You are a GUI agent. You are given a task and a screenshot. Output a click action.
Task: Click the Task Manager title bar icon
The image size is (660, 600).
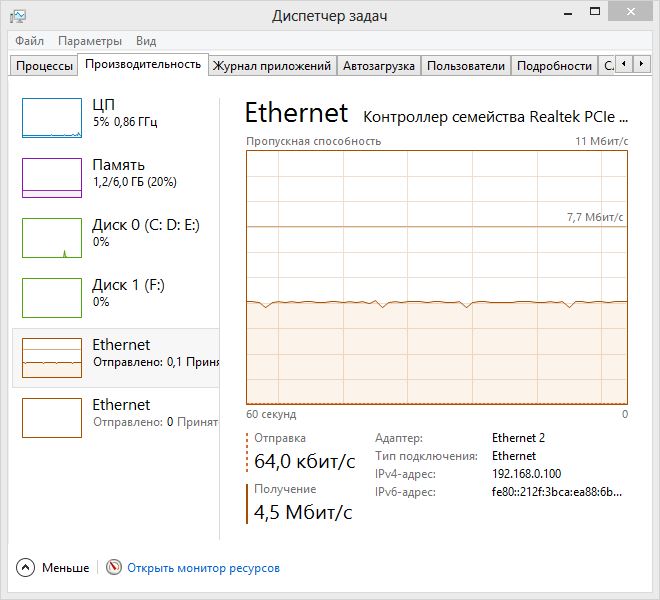tap(18, 16)
